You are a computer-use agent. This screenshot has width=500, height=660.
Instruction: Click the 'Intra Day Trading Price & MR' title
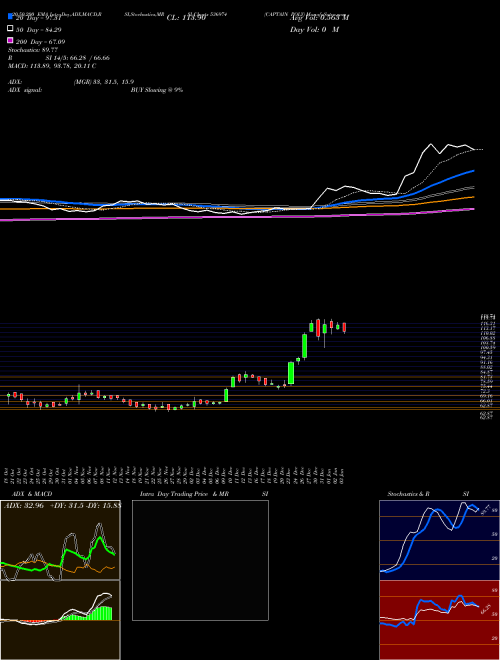pos(184,494)
